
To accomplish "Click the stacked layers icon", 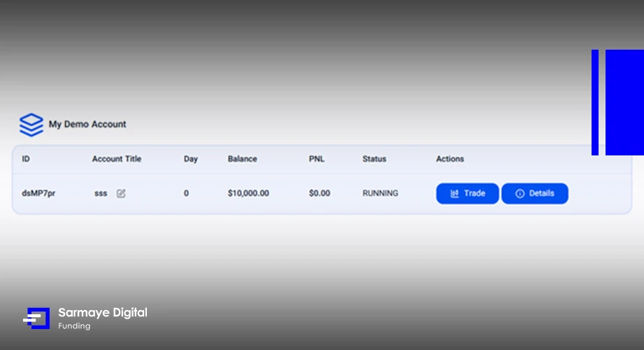I will (31, 125).
